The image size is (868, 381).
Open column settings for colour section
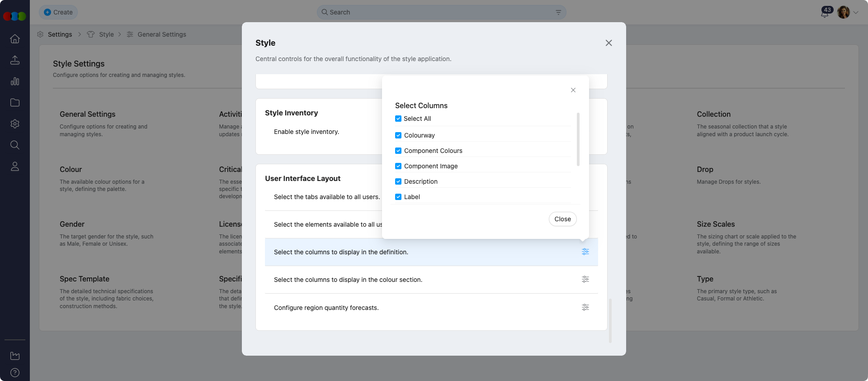coord(585,280)
